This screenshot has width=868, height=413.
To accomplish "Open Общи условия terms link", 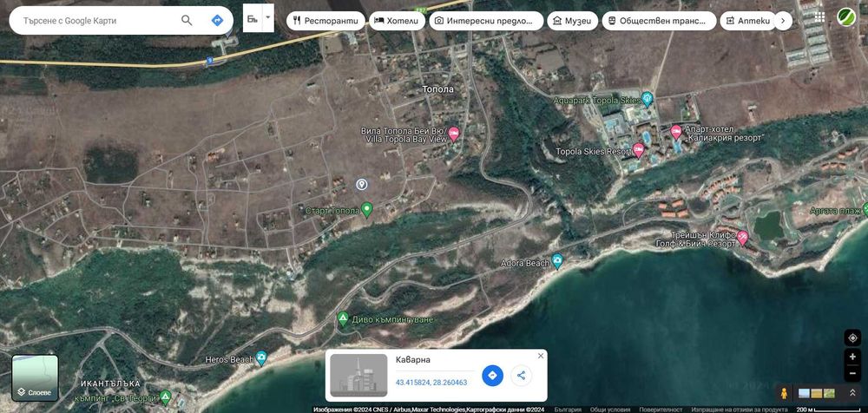I will (x=610, y=410).
